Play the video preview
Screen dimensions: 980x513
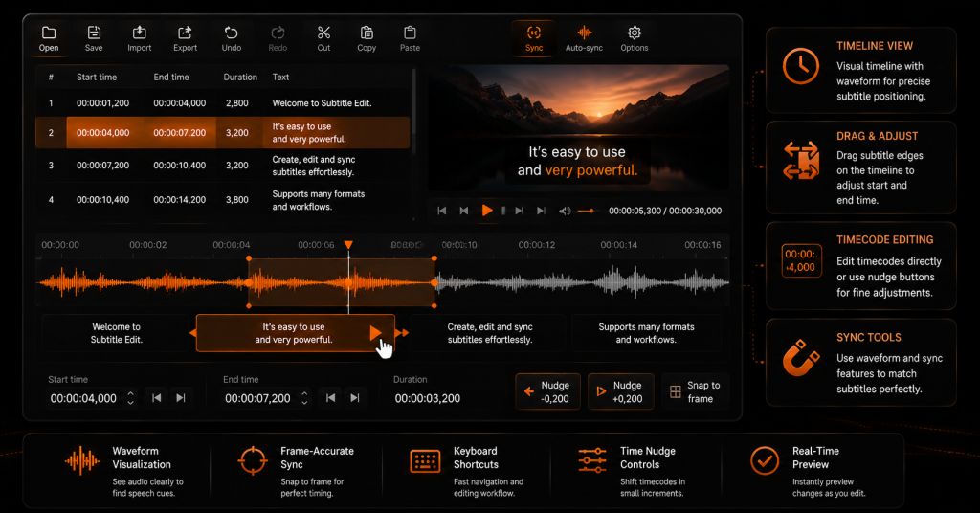[x=487, y=211]
